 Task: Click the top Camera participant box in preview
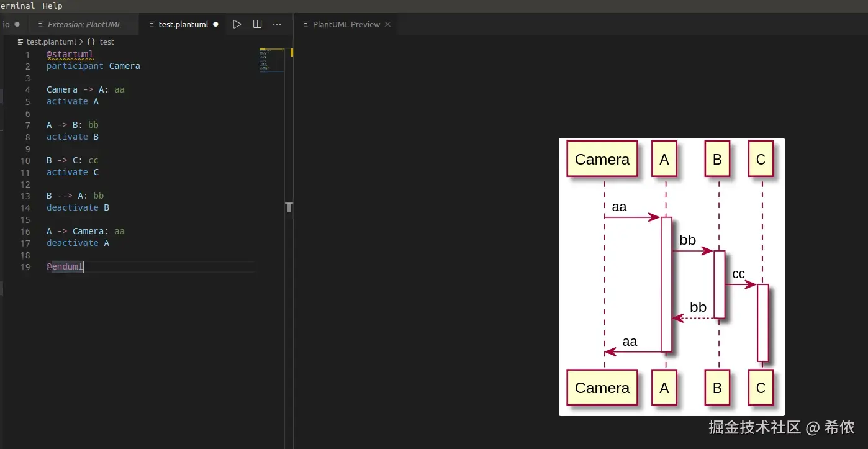click(x=602, y=160)
